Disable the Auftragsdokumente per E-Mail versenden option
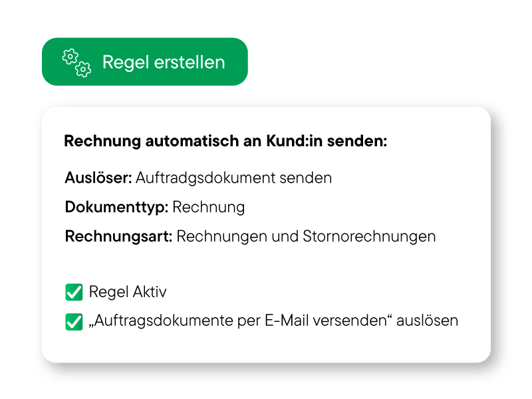This screenshot has height=399, width=532. point(73,320)
